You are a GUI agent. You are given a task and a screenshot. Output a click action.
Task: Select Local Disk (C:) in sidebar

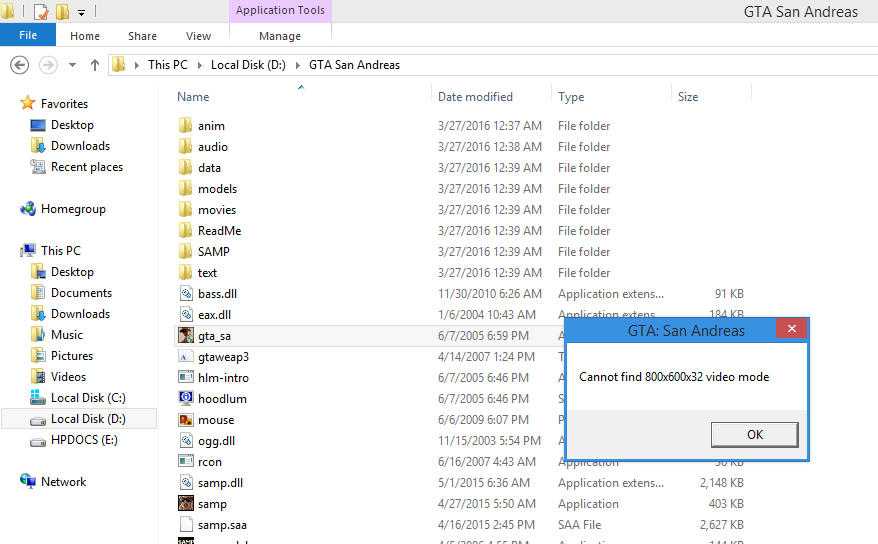click(87, 398)
